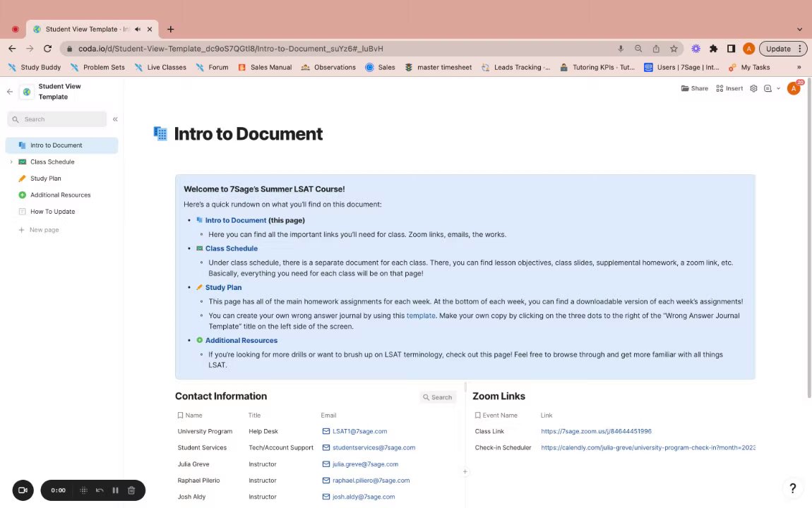812x508 pixels.
Task: Select Intro to Document page in sidebar
Action: click(61, 145)
